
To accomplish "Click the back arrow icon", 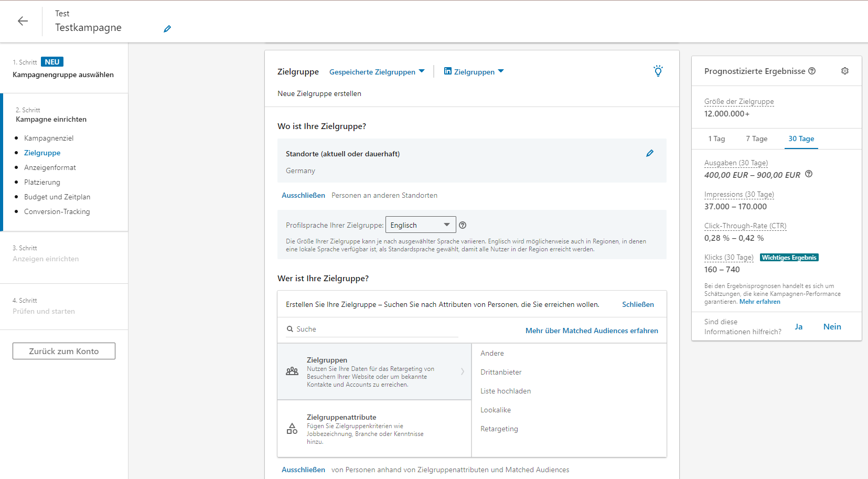I will (23, 21).
